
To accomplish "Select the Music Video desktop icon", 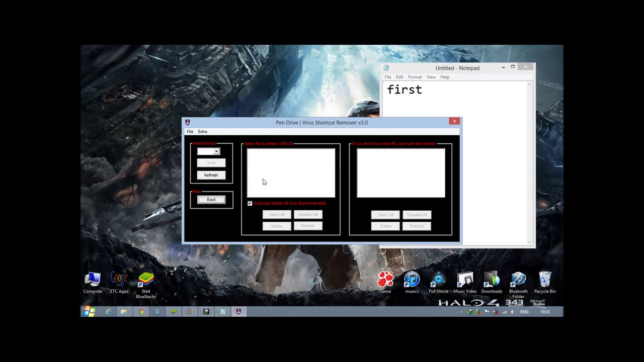I will point(465,283).
